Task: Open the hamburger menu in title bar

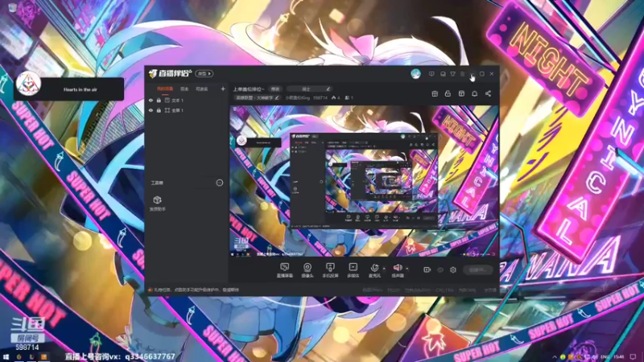Action: tap(462, 74)
